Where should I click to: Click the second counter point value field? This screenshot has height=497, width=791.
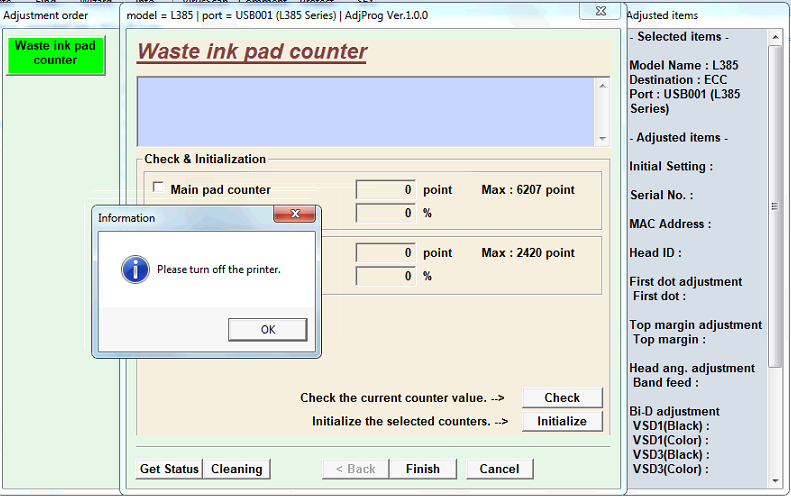pos(386,253)
